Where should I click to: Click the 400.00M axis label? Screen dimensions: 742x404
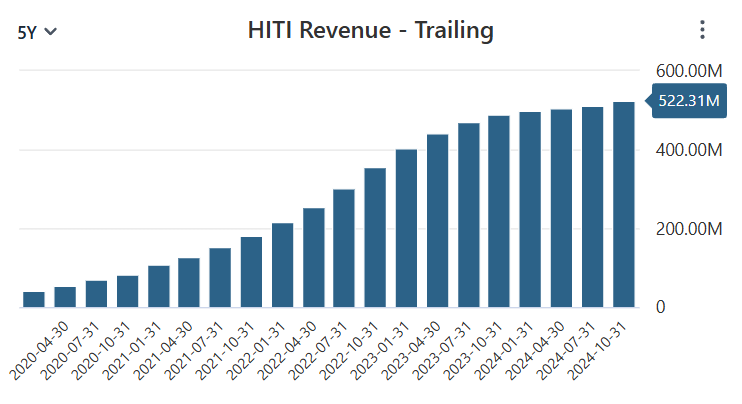tap(689, 150)
